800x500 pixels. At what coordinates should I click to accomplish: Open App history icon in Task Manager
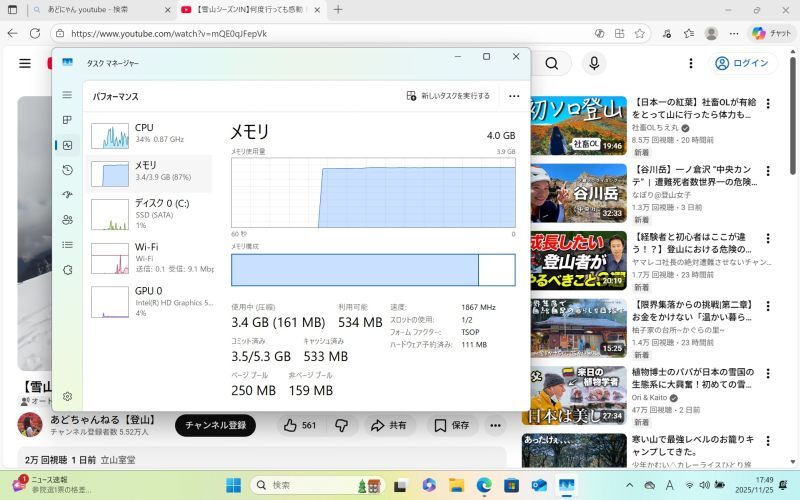coord(67,170)
